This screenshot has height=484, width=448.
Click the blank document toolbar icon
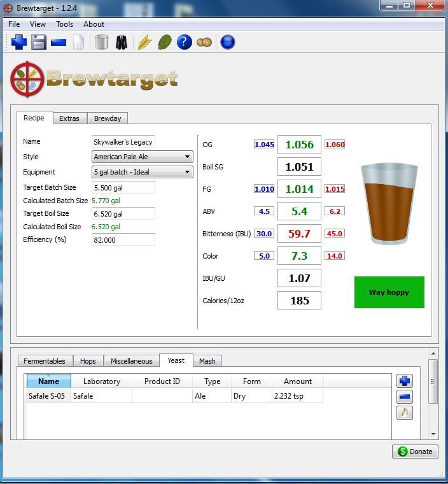tap(78, 42)
